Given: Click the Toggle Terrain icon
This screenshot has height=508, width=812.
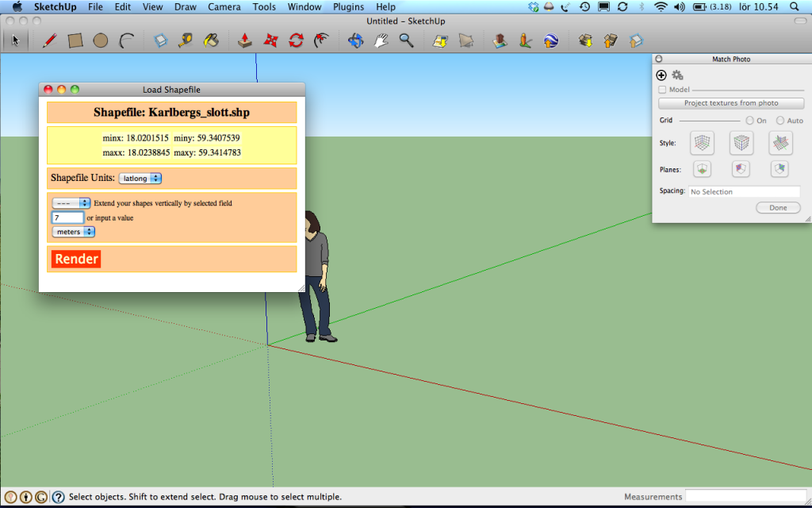Looking at the screenshot, I should (x=466, y=40).
